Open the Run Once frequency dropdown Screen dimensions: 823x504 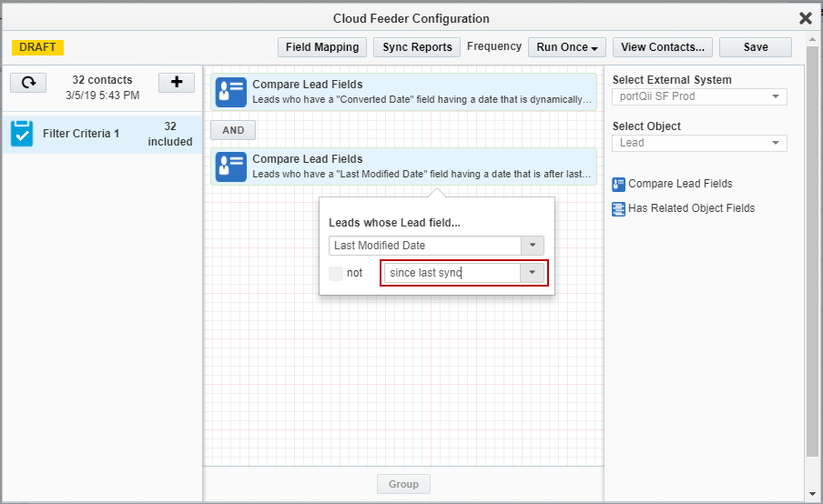coord(567,47)
